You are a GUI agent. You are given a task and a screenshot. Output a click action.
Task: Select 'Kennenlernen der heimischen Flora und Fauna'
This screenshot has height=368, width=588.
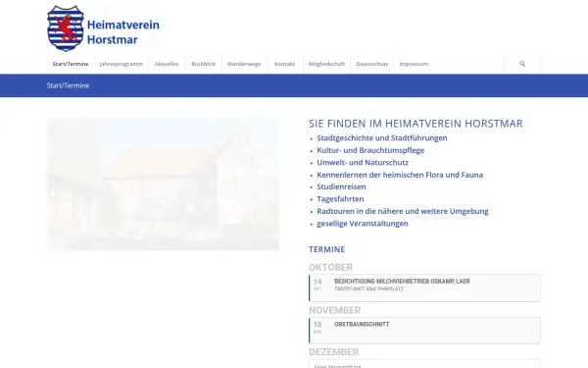[400, 175]
